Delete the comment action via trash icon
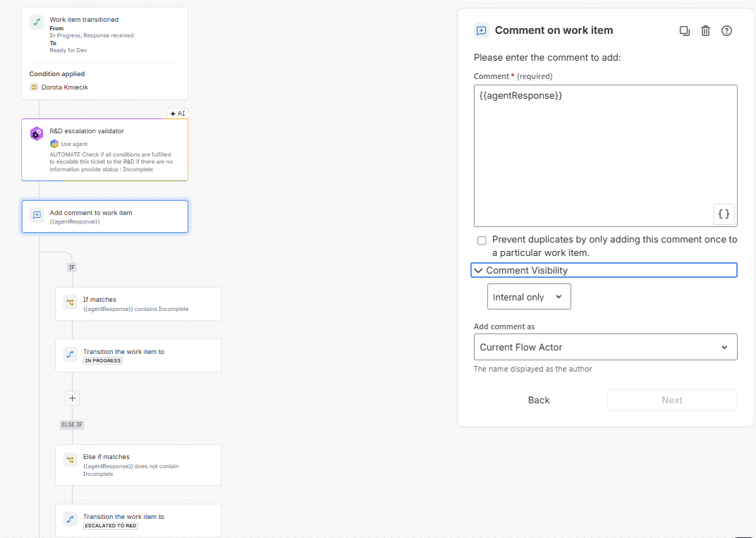Viewport: 756px width, 538px height. (x=705, y=31)
